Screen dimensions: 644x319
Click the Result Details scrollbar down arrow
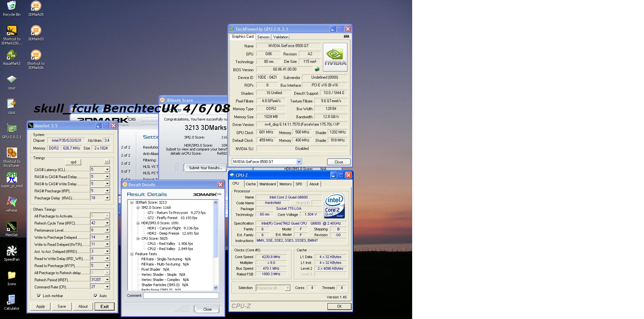click(x=216, y=288)
